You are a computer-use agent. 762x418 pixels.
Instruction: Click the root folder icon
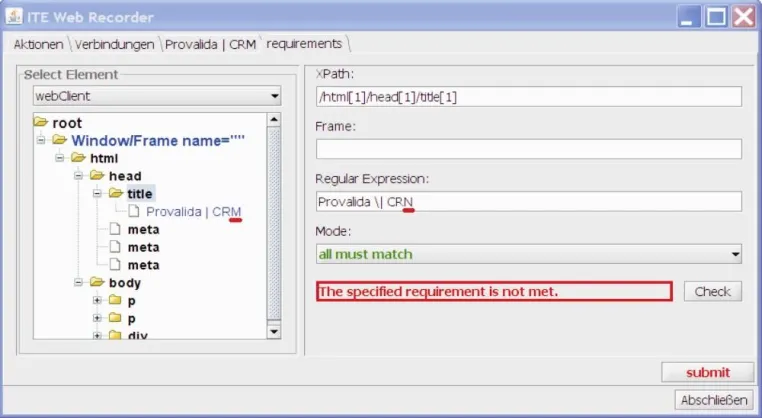coord(41,122)
